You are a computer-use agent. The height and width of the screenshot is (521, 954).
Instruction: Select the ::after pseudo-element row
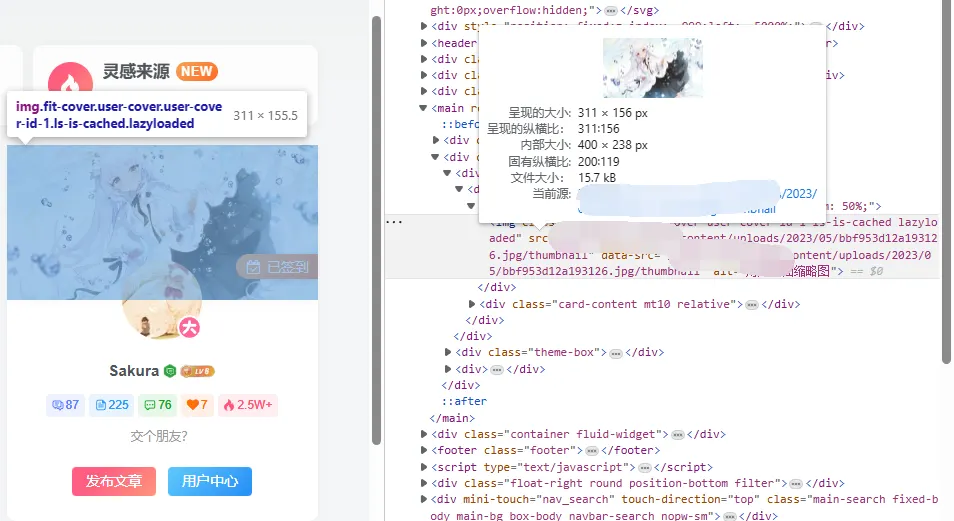(464, 401)
